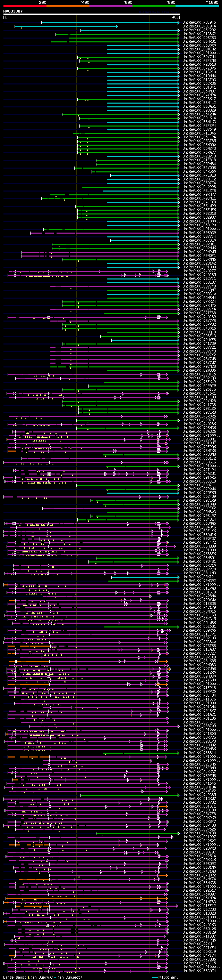Open hit UniRef100_A8J9T4

[x=199, y=26]
